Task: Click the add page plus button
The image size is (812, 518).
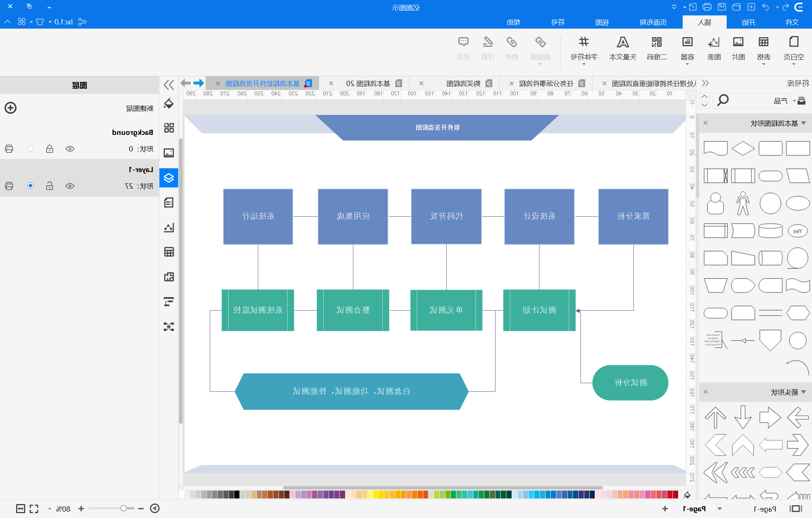Action: click(665, 509)
